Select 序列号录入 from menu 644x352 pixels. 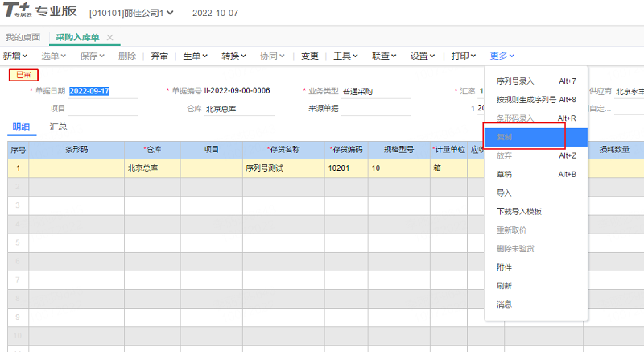(515, 81)
